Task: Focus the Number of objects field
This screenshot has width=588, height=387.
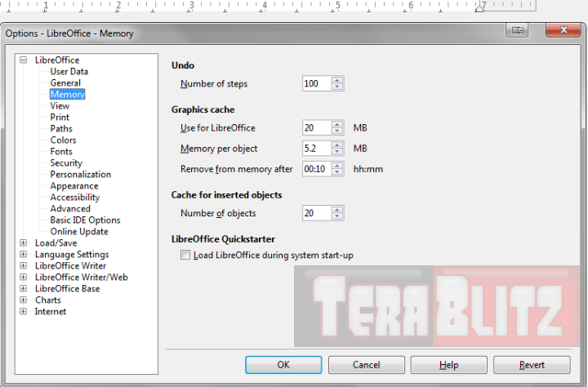Action: click(x=317, y=213)
